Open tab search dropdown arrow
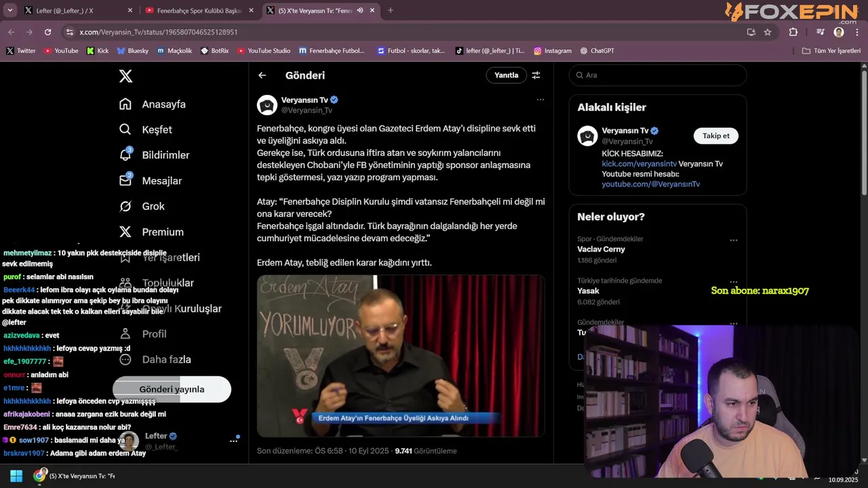The height and width of the screenshot is (488, 868). pyautogui.click(x=9, y=10)
